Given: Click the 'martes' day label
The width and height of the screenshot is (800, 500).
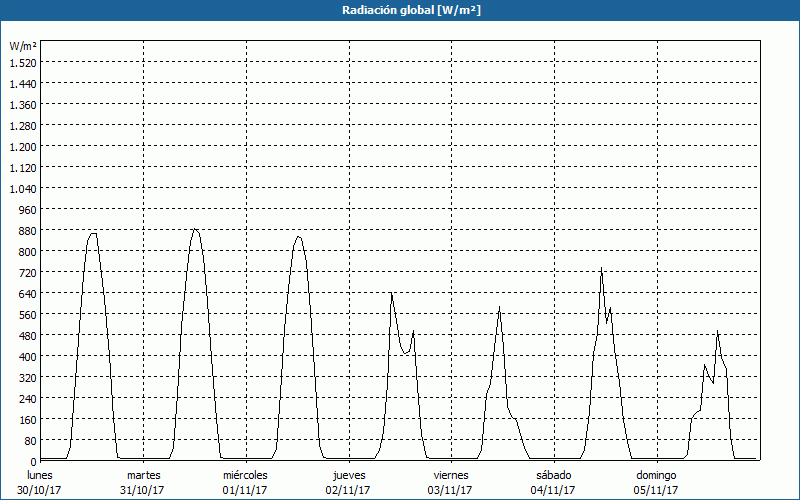Looking at the screenshot, I should [143, 475].
